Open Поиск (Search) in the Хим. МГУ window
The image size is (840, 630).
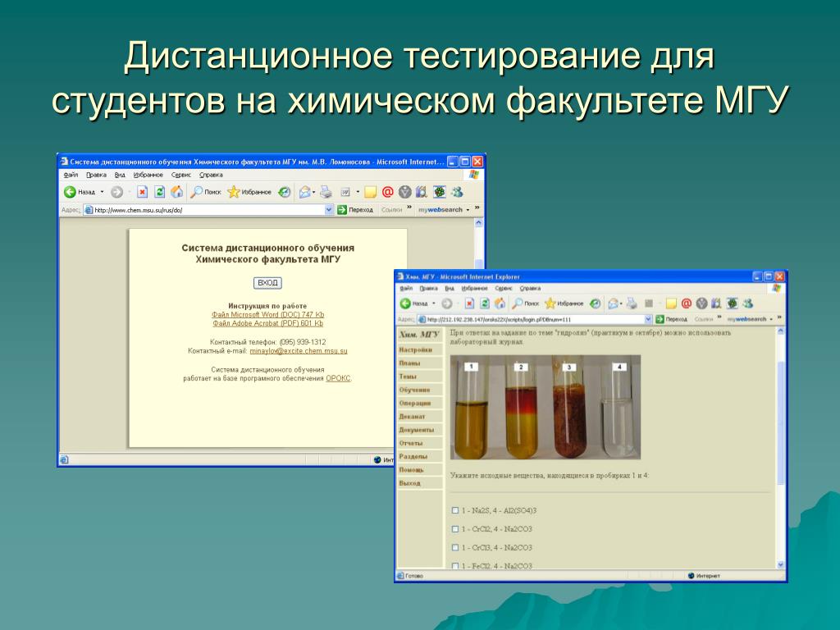pyautogui.click(x=526, y=304)
